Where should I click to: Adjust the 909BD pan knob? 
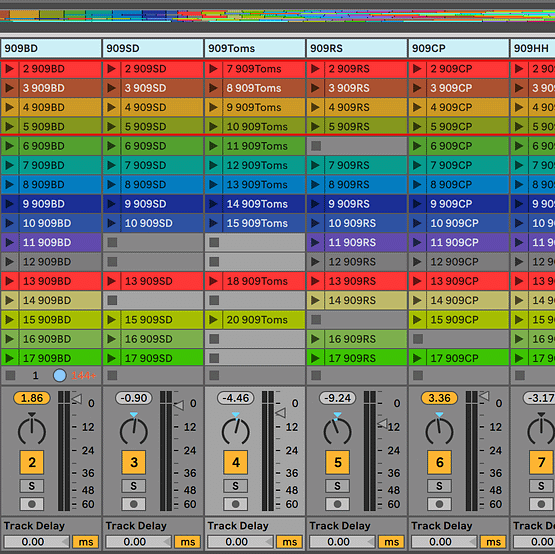(32, 431)
